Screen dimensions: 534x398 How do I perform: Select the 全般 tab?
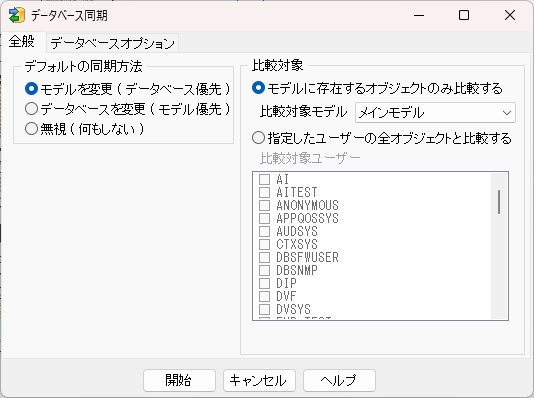coord(22,42)
